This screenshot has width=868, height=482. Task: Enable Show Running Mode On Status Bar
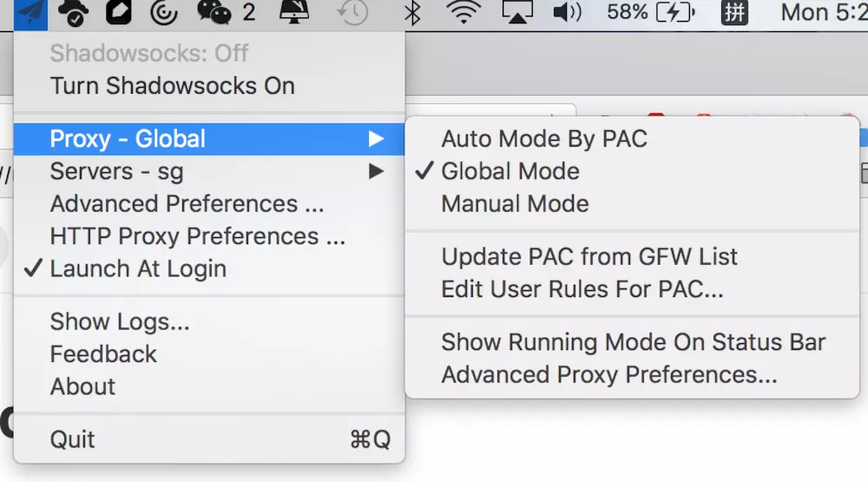[633, 342]
